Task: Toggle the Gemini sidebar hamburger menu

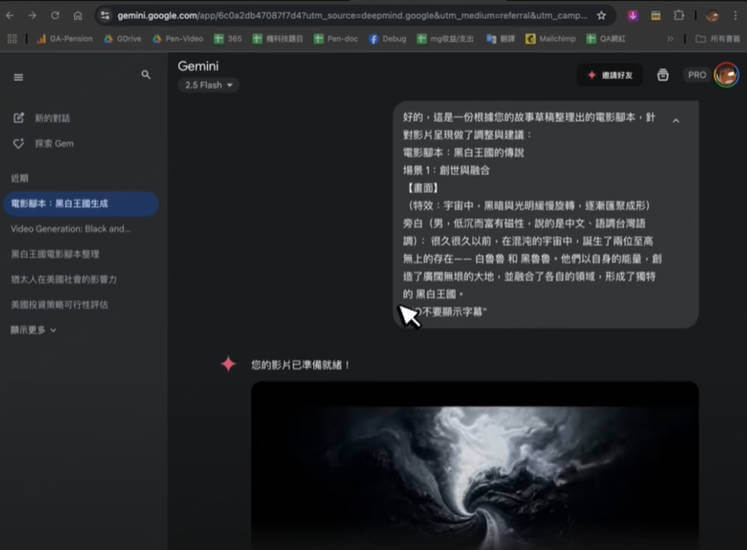Action: coord(18,77)
